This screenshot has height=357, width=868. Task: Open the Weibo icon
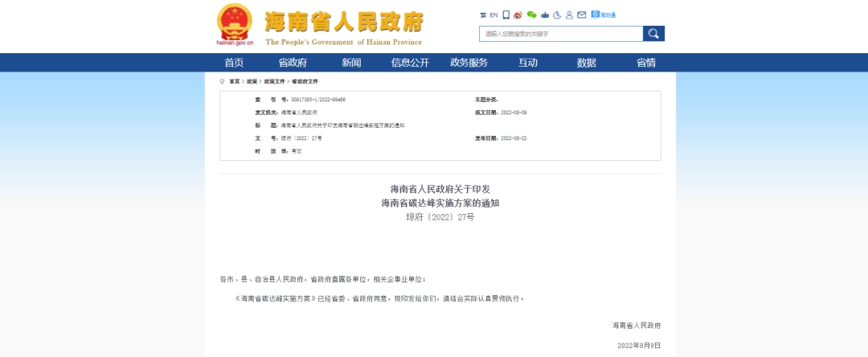click(x=518, y=14)
